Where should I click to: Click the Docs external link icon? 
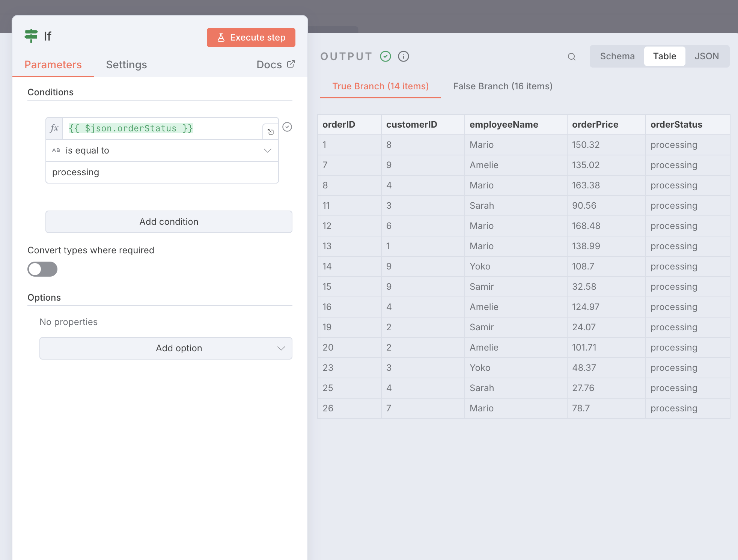(291, 64)
